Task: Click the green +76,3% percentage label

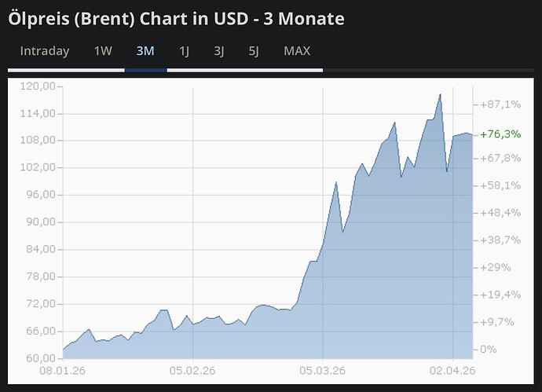Action: (x=500, y=134)
